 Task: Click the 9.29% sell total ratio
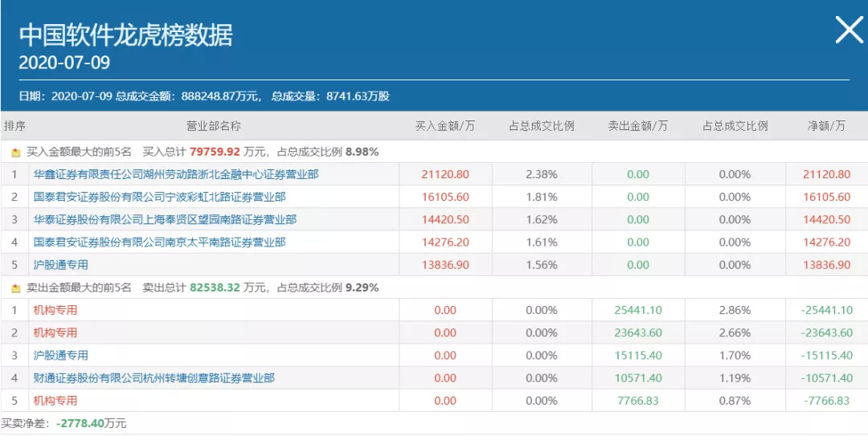tap(362, 287)
